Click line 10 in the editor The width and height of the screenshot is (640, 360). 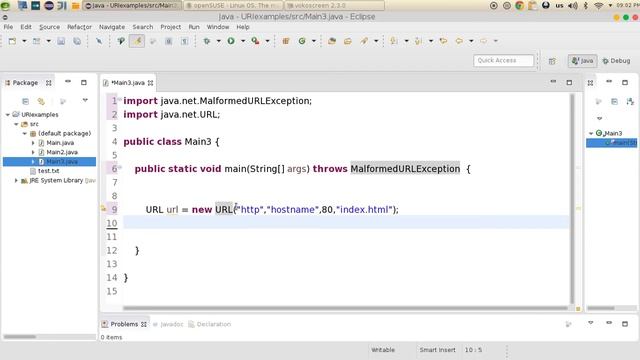[346, 223]
